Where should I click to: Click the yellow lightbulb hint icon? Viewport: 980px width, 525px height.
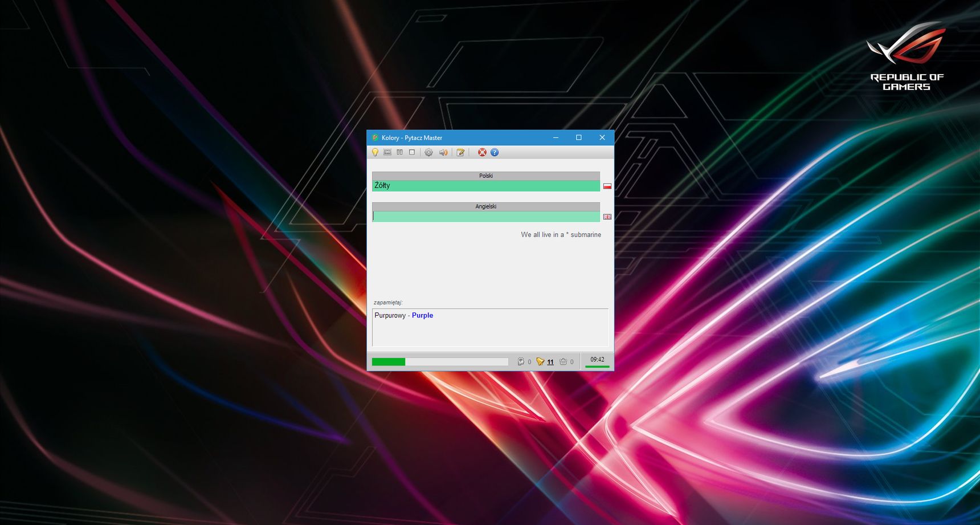coord(375,152)
